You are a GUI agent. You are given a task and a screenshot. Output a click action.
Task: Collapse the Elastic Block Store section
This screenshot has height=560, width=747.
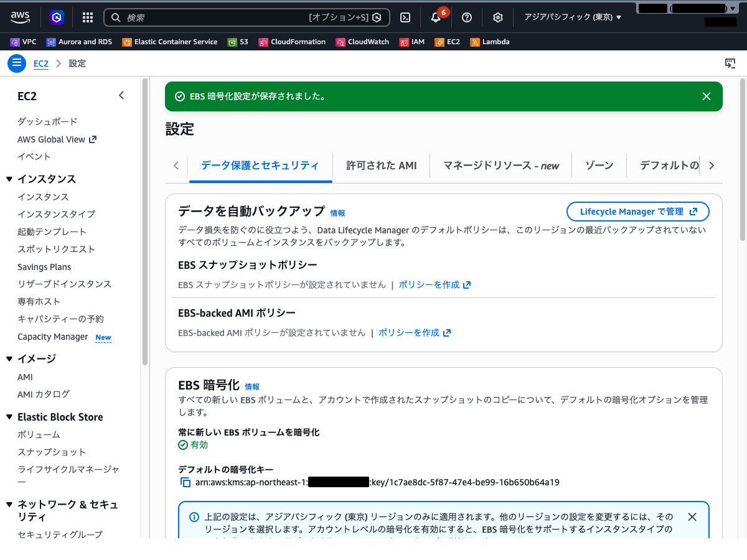(9, 418)
